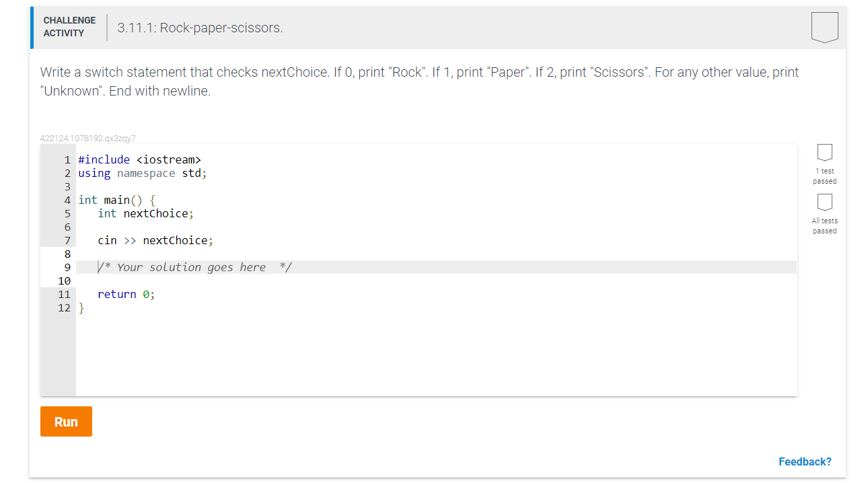Click line number 9 in the gutter
The height and width of the screenshot is (483, 868).
67,267
